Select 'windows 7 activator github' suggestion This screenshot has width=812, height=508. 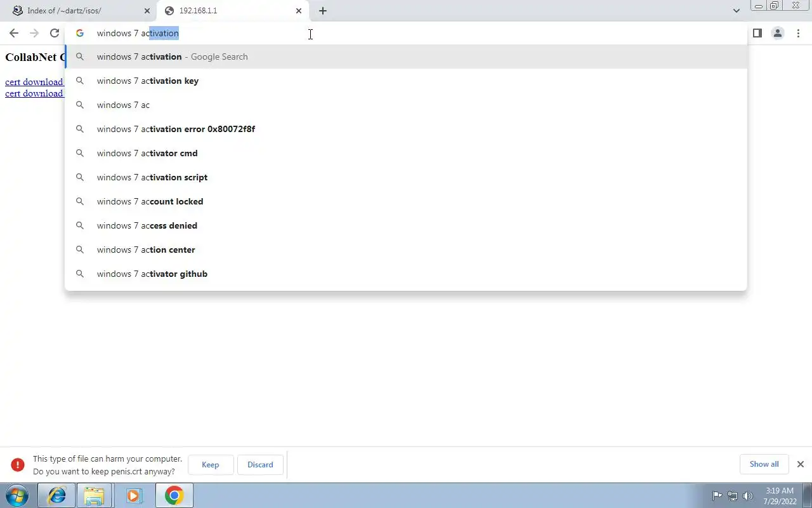tap(406, 274)
